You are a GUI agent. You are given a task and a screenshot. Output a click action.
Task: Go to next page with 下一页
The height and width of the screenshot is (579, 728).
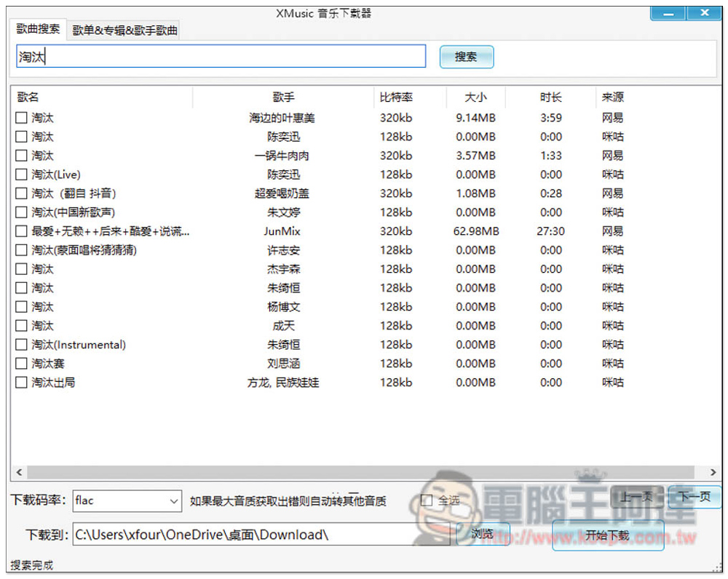[x=694, y=498]
